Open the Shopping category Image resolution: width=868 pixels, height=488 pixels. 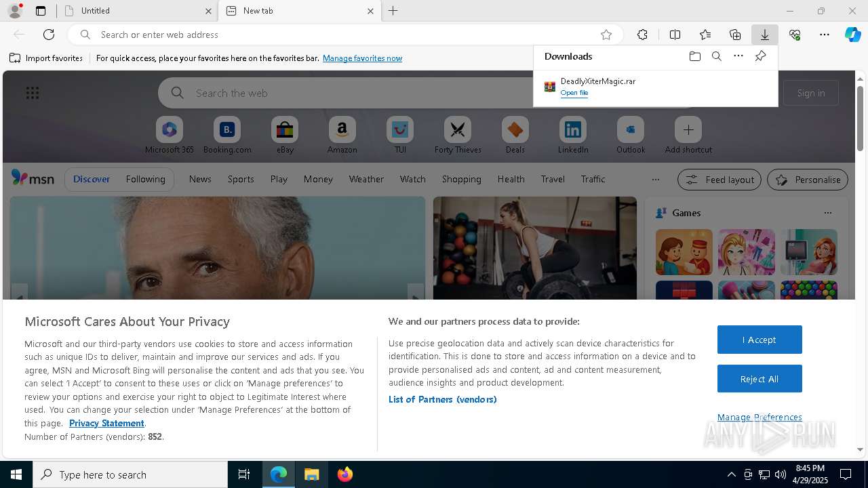click(461, 179)
